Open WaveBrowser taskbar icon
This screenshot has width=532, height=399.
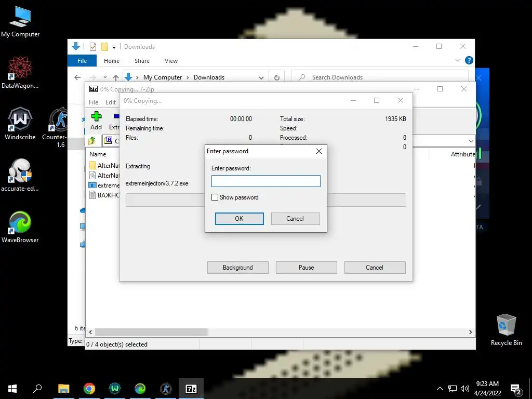point(140,389)
